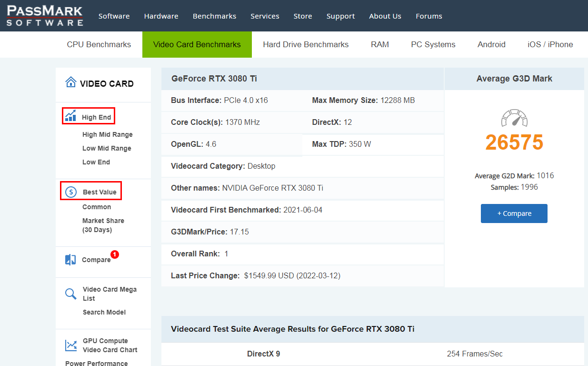This screenshot has width=588, height=366.
Task: Click Videocard Category Desktop text
Action: (223, 166)
